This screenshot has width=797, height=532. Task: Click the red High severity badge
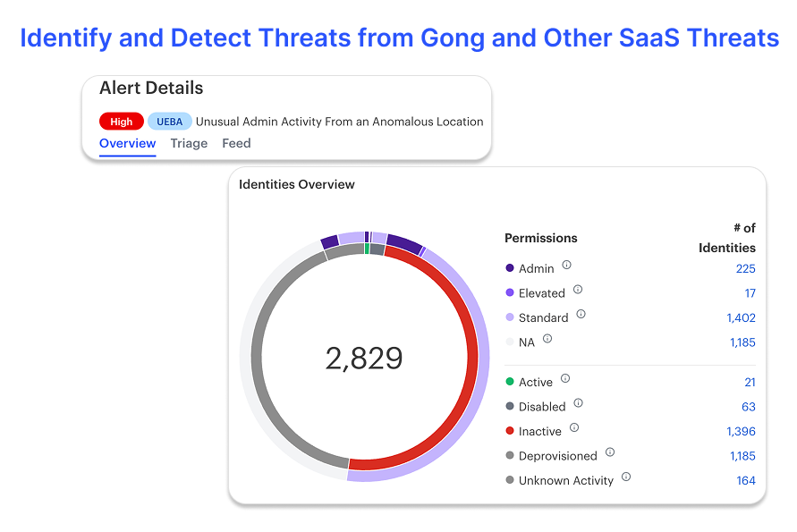[x=122, y=122]
